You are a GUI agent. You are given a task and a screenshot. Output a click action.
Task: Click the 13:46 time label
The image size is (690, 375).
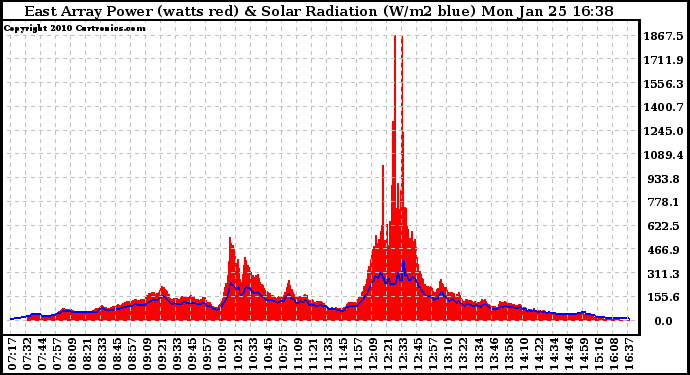pos(493,354)
